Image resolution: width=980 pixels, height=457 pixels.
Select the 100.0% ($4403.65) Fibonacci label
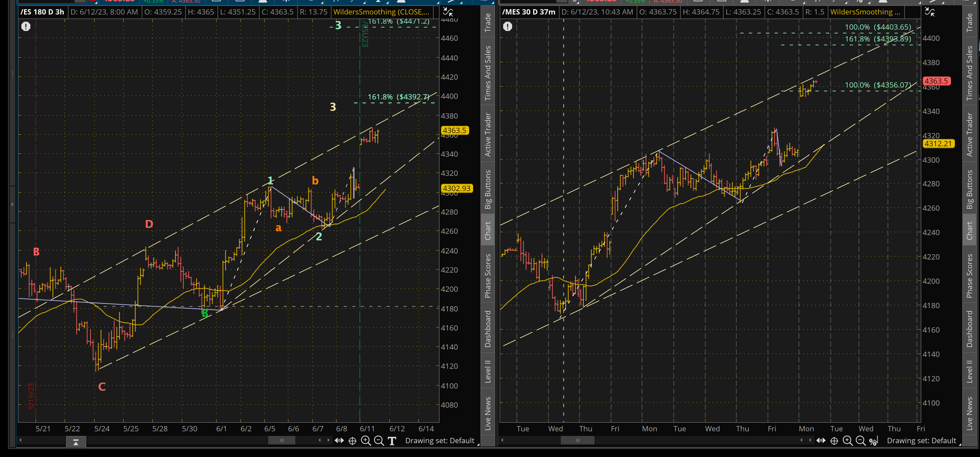pos(878,27)
